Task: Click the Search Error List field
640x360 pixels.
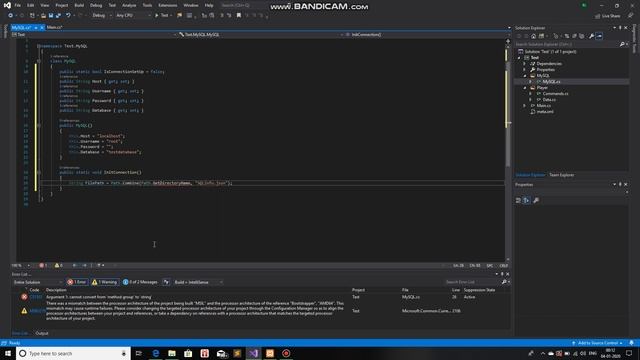Action: click(473, 282)
